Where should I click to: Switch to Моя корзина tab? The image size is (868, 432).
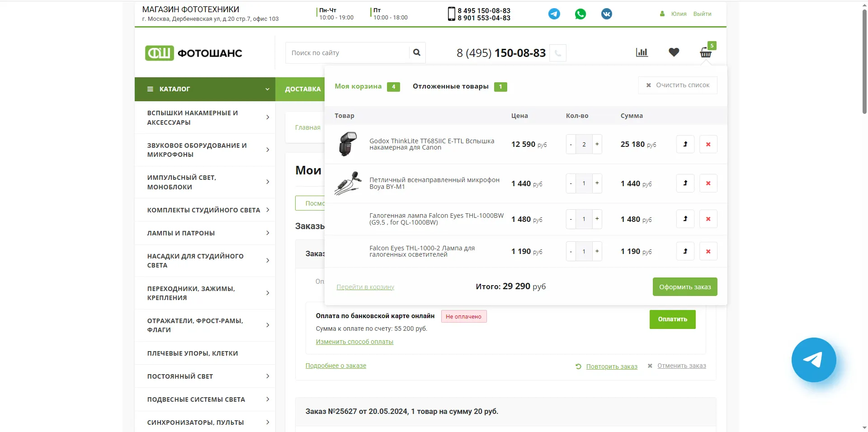pyautogui.click(x=367, y=86)
